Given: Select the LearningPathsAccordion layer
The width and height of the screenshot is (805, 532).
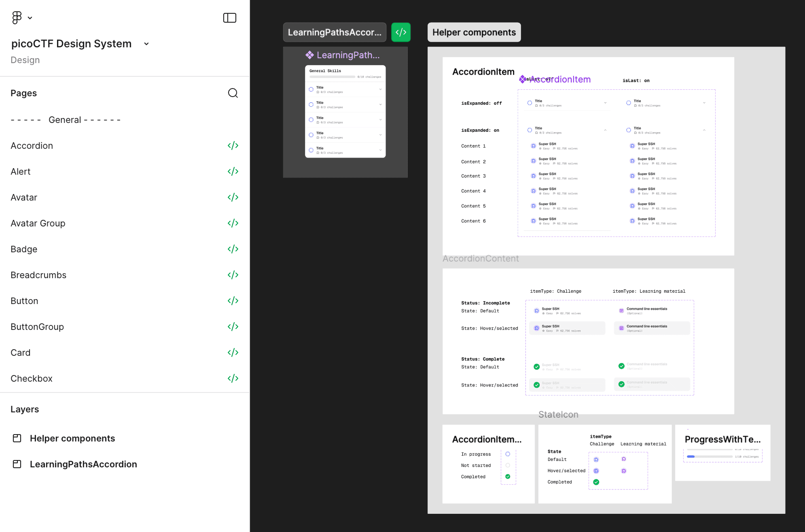Looking at the screenshot, I should click(x=83, y=464).
